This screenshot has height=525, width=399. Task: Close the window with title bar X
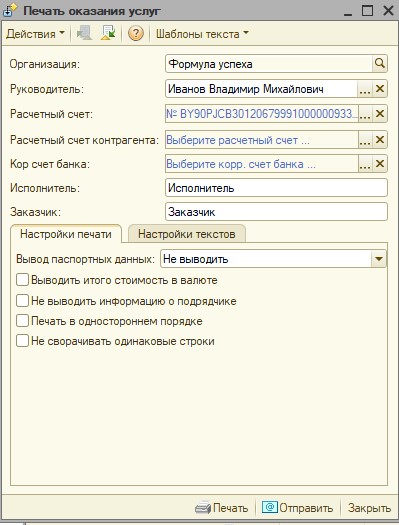[388, 10]
